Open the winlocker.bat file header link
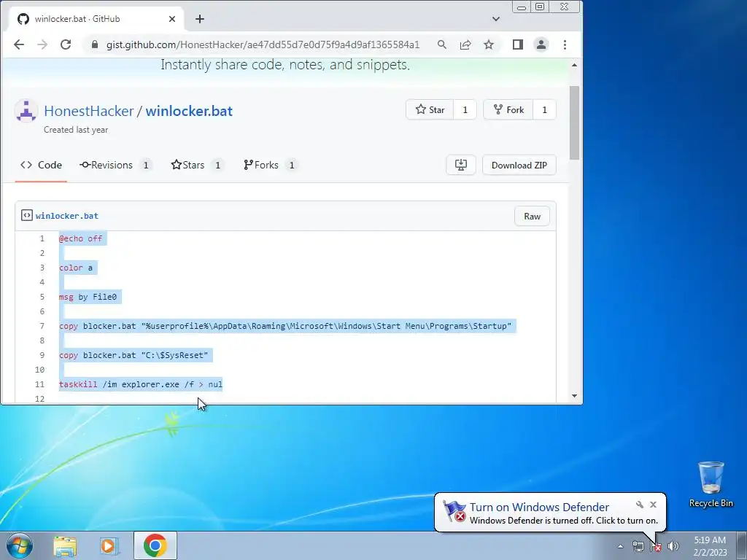 [66, 216]
